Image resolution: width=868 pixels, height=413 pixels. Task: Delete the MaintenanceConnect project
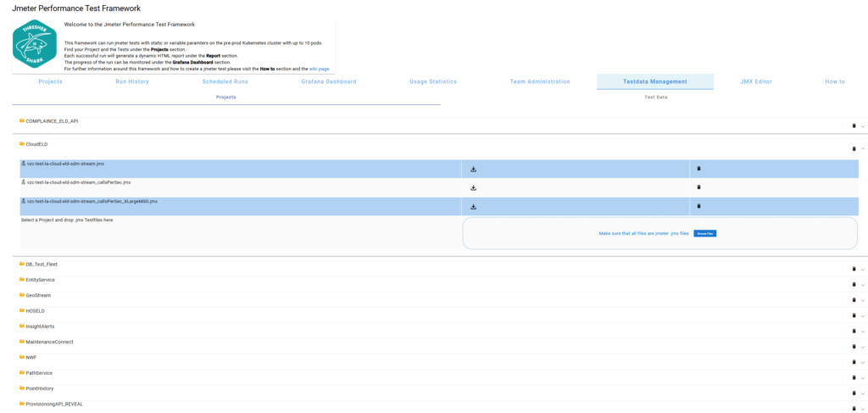click(x=854, y=347)
